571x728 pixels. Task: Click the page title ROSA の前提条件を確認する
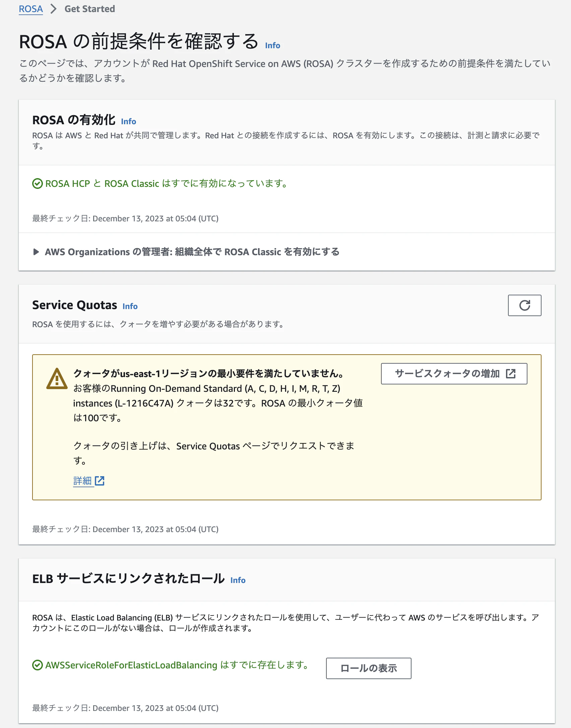click(x=139, y=42)
